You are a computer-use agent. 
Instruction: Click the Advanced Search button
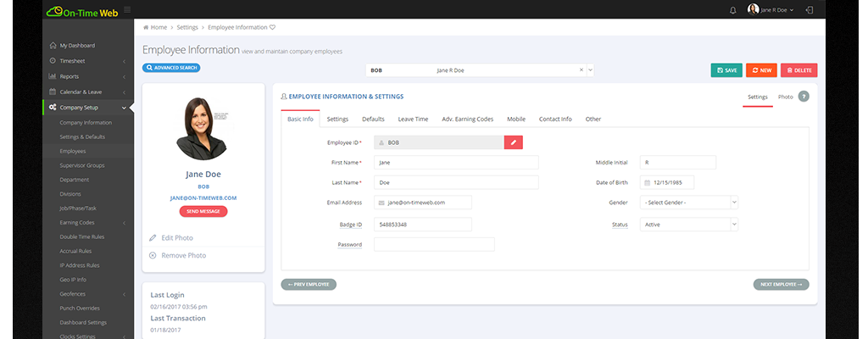(171, 68)
